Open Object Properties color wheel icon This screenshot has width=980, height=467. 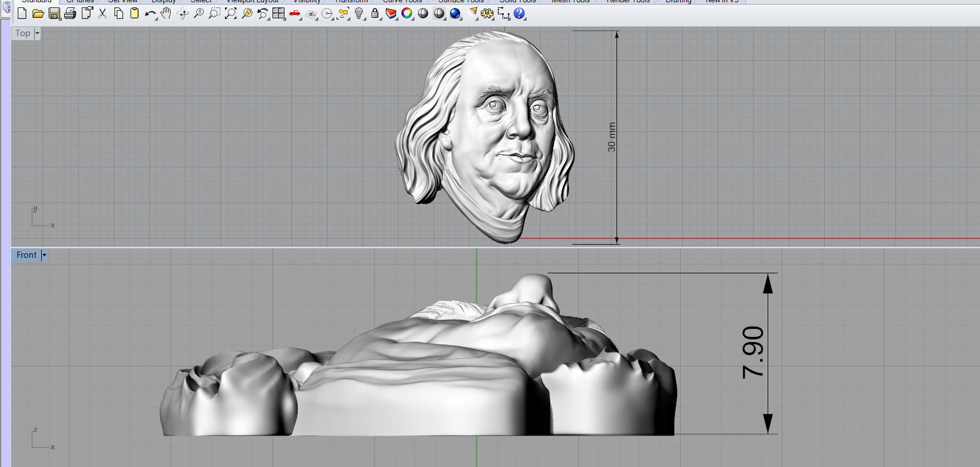(407, 13)
